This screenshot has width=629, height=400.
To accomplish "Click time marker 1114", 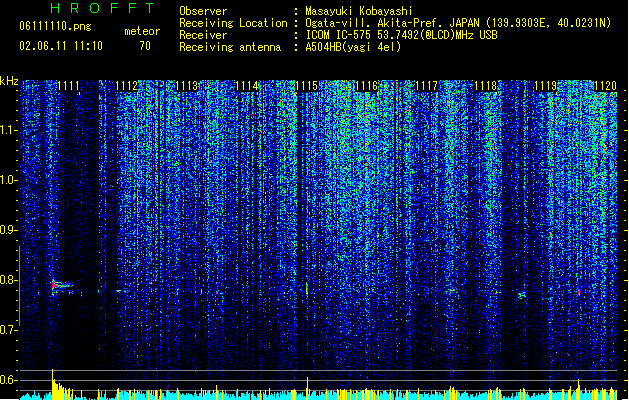I will click(247, 86).
